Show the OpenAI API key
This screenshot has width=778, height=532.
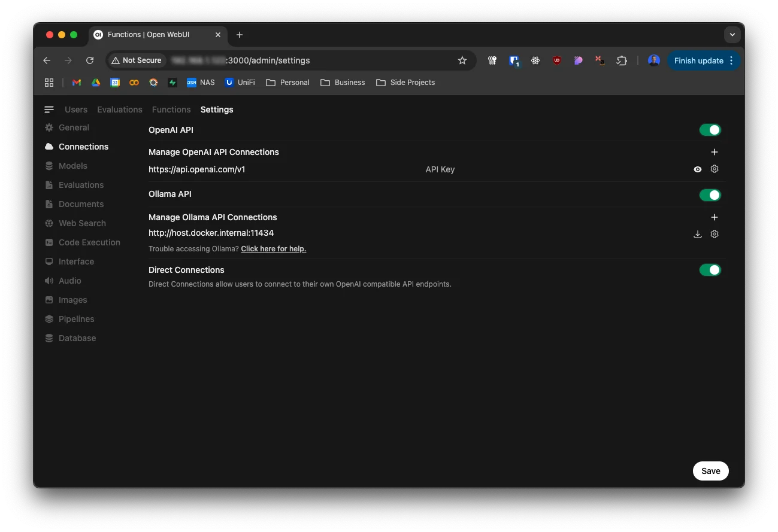coord(698,169)
